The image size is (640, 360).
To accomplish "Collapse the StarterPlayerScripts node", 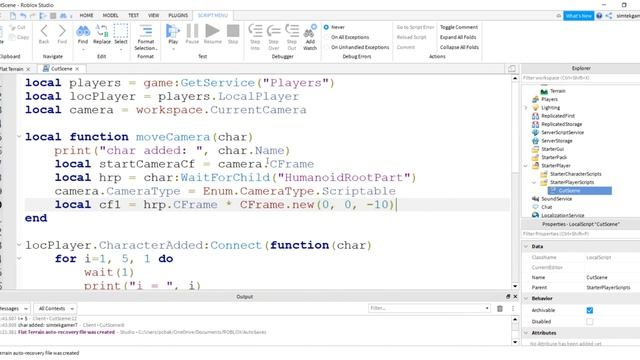I will click(x=534, y=182).
